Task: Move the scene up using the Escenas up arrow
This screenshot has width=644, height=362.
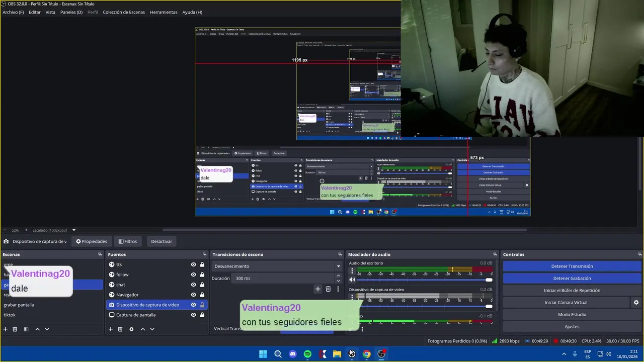Action: 37,329
